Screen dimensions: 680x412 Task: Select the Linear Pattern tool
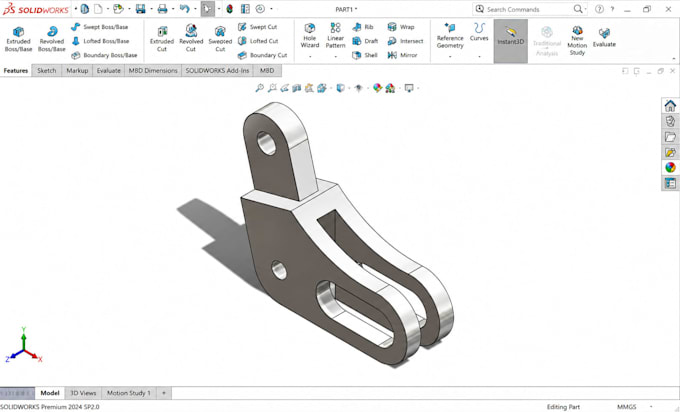coord(335,35)
